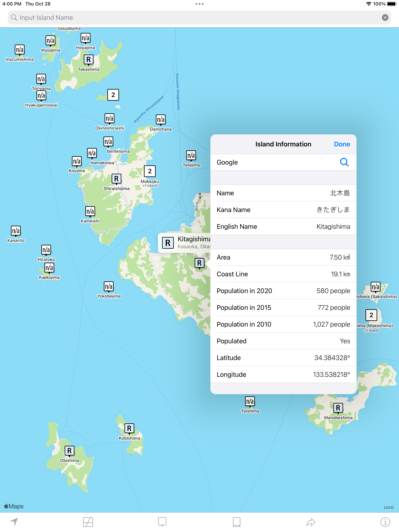Open the map type icon in bottom toolbar
Screen dimensions: 399x532
pyautogui.click(x=88, y=522)
